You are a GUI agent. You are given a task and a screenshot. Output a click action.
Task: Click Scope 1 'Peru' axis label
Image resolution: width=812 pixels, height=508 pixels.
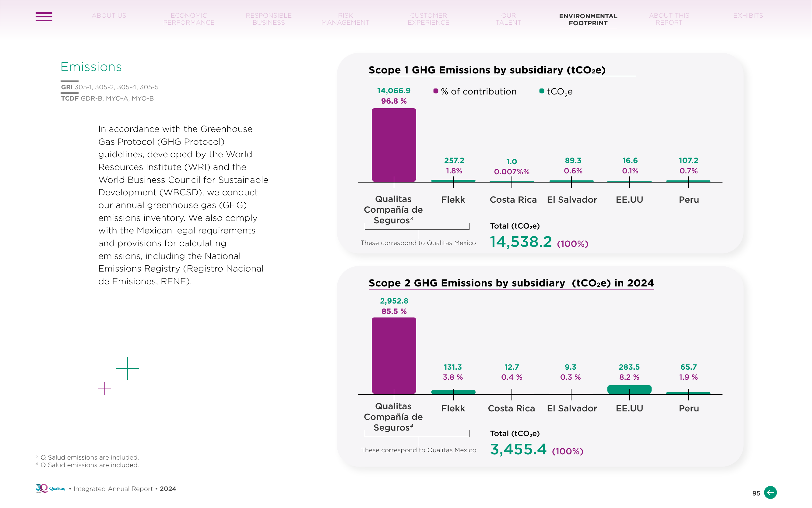689,200
